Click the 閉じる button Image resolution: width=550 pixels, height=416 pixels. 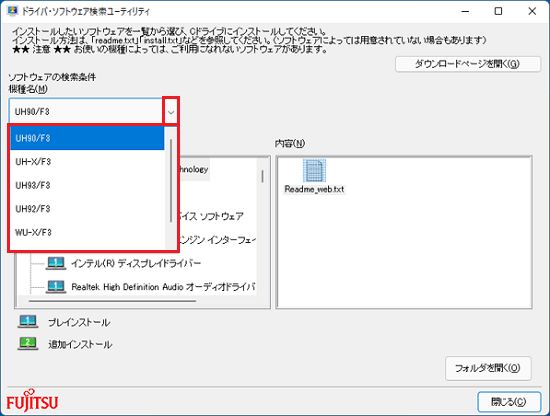[x=509, y=402]
